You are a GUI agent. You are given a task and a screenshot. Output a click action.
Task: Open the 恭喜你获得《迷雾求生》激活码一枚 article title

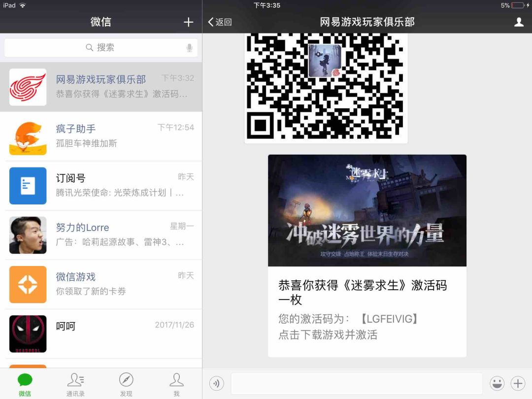click(363, 292)
